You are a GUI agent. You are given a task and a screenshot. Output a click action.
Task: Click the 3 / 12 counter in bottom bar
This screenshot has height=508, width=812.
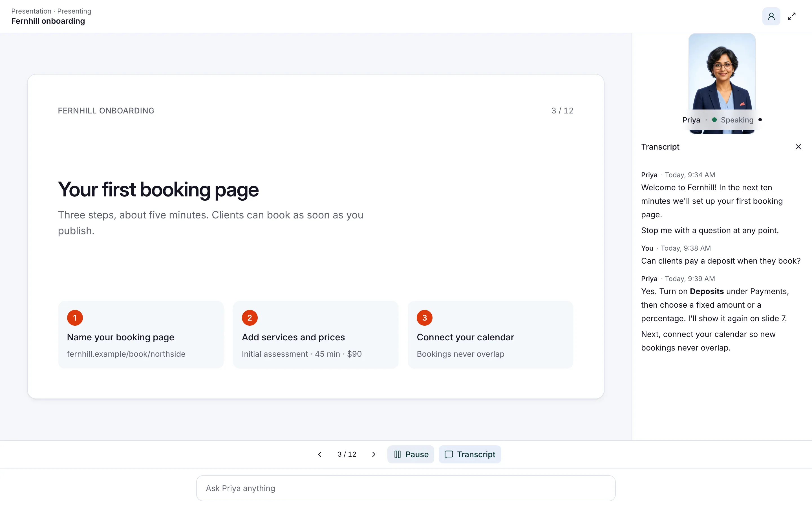347,454
